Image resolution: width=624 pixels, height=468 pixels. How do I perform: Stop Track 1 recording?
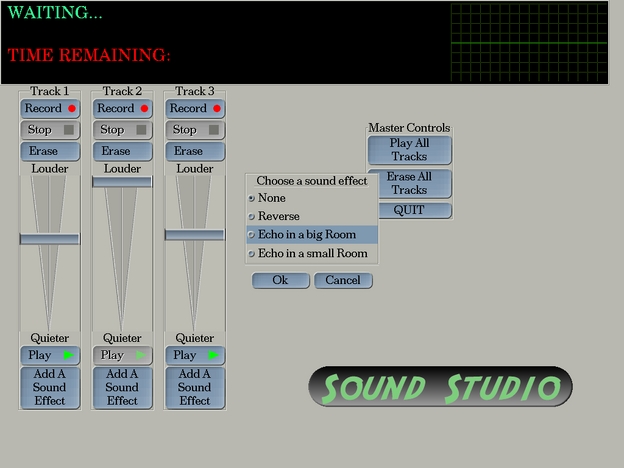(x=49, y=130)
